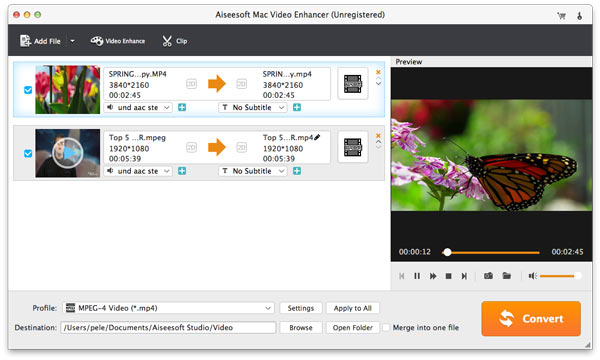Uncheck the Top 5 video checkbox

[28, 153]
